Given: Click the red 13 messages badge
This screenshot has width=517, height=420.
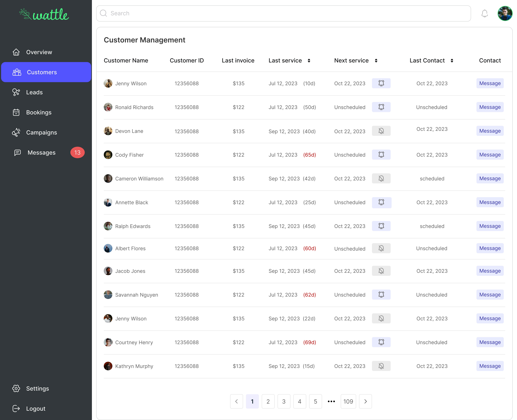Looking at the screenshot, I should tap(77, 152).
